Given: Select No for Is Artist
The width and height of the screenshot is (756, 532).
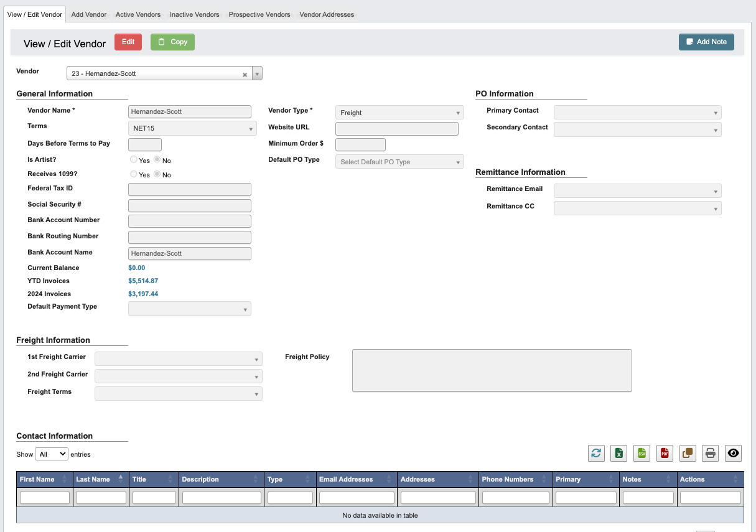Looking at the screenshot, I should [157, 160].
